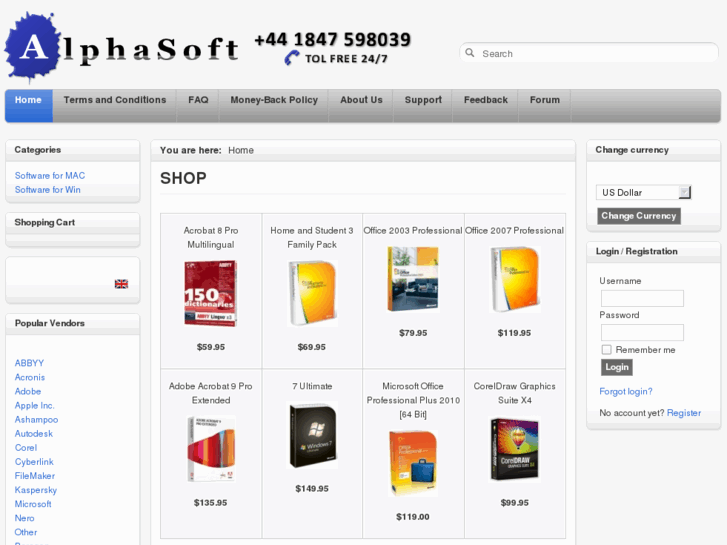Open the Corel vendor link
Viewport: 727px width, 545px height.
tap(26, 448)
